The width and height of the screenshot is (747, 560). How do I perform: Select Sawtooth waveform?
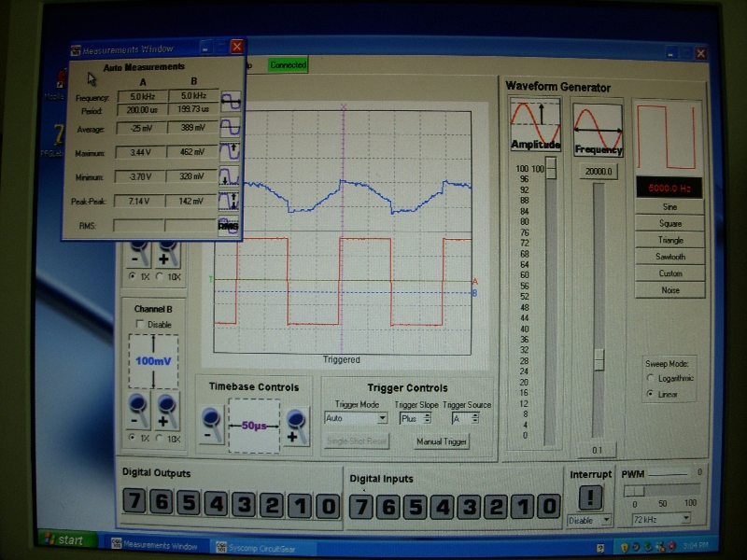pos(670,257)
